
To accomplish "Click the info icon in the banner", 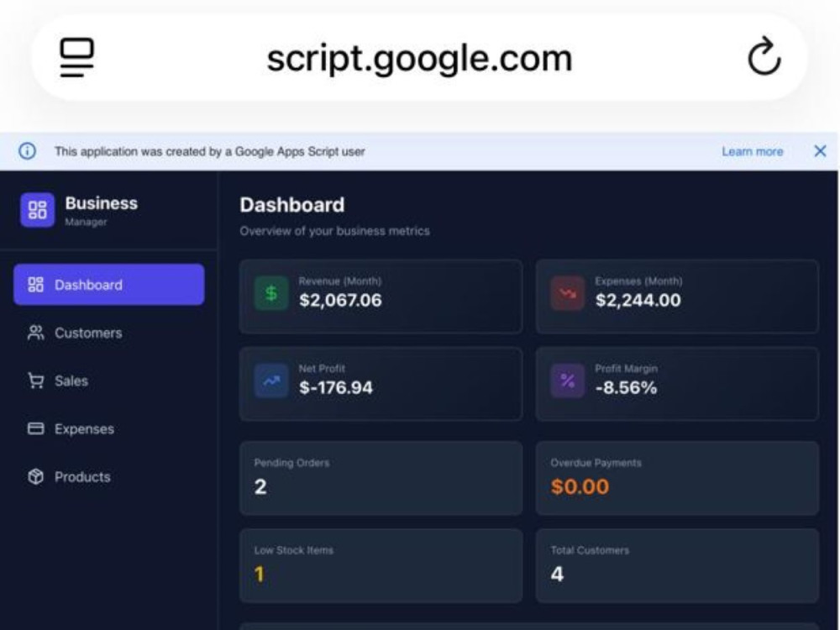I will [x=28, y=151].
